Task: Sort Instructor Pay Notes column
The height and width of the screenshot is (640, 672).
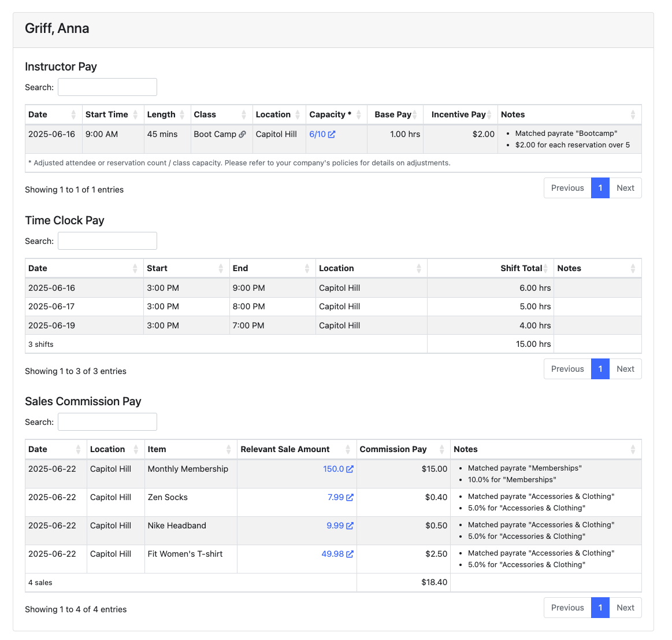Action: (570, 114)
